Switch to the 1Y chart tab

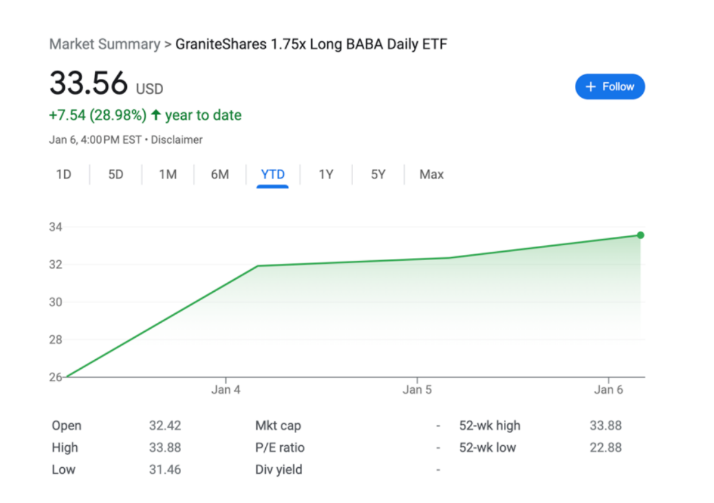coord(326,174)
